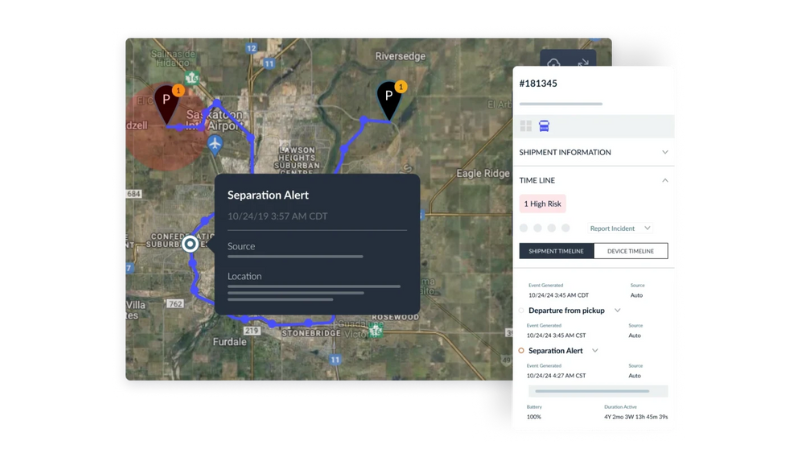The image size is (800, 469).
Task: Select the orange Separation Alert event circle
Action: (522, 351)
